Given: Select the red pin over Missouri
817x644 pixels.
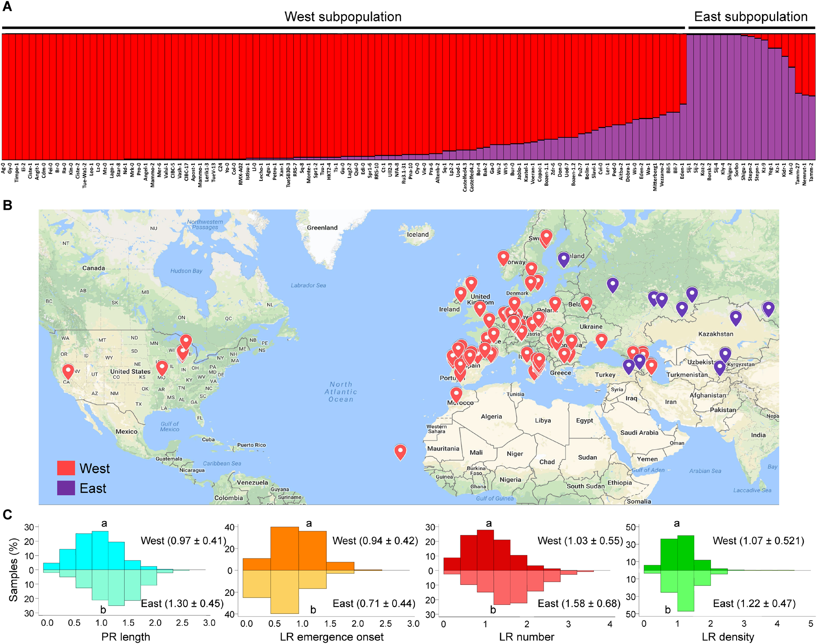Looking at the screenshot, I should pos(162,368).
